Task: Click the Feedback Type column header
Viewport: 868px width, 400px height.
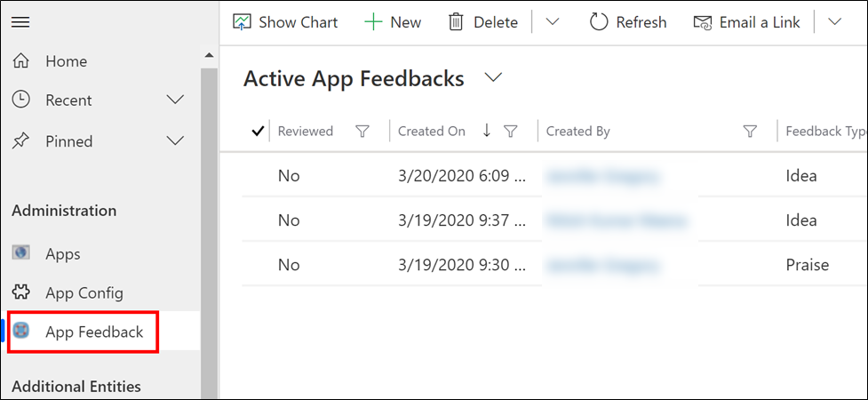Action: click(x=826, y=132)
